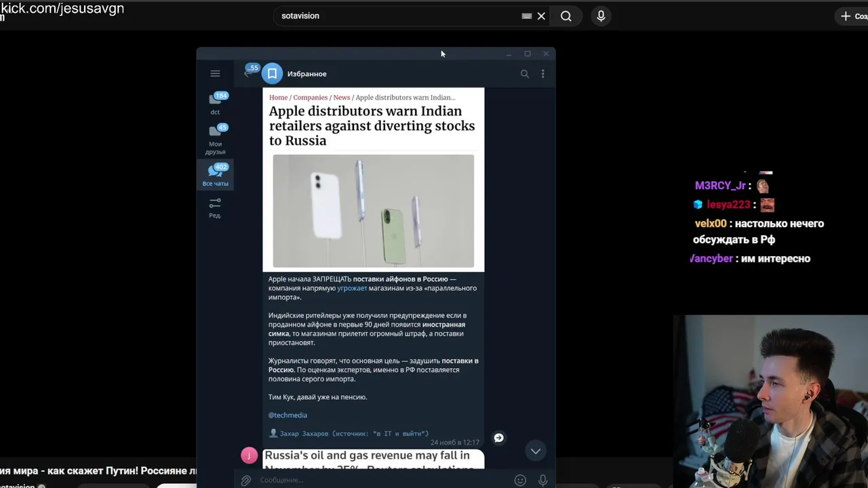
Task: Click the Избранное chat title
Action: point(307,74)
